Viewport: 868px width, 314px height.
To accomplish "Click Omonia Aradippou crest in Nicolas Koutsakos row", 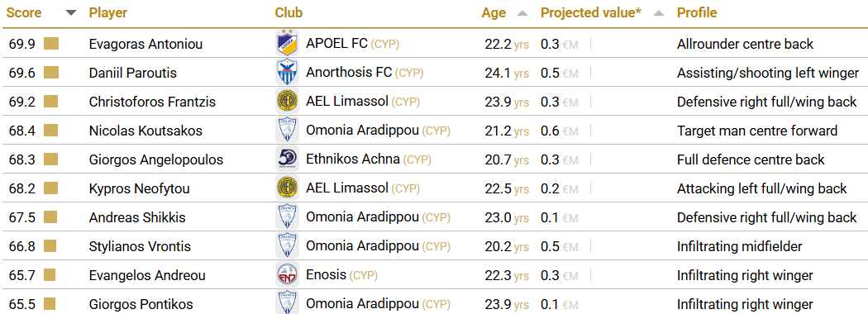I will click(x=287, y=131).
